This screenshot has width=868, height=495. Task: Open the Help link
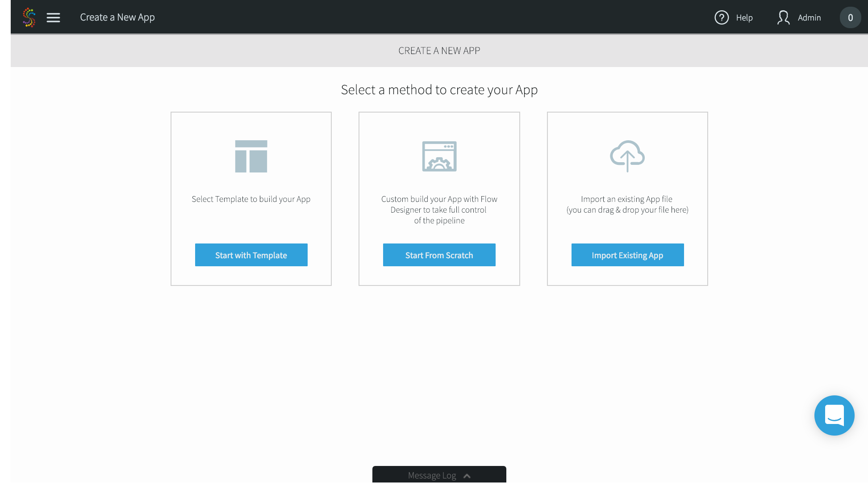coord(744,17)
